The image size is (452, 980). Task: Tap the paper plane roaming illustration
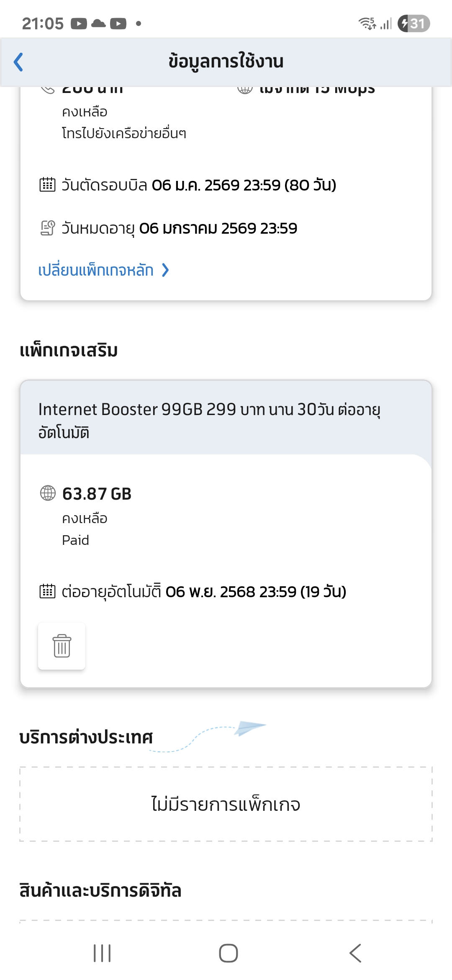click(x=249, y=728)
